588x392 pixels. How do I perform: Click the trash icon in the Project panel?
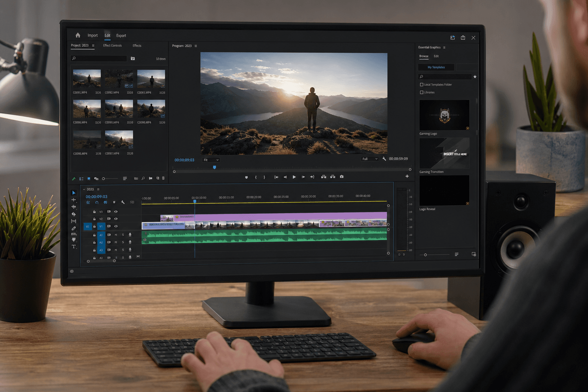click(163, 178)
